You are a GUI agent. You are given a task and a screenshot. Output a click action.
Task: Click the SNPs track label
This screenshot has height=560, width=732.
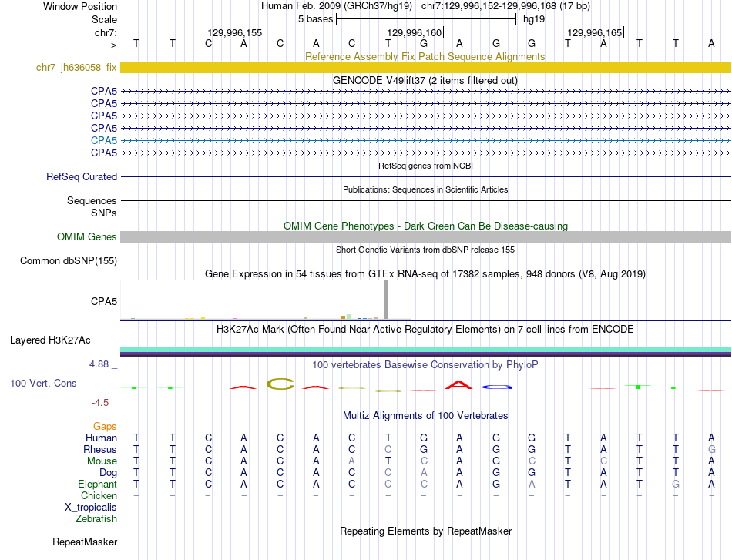104,213
